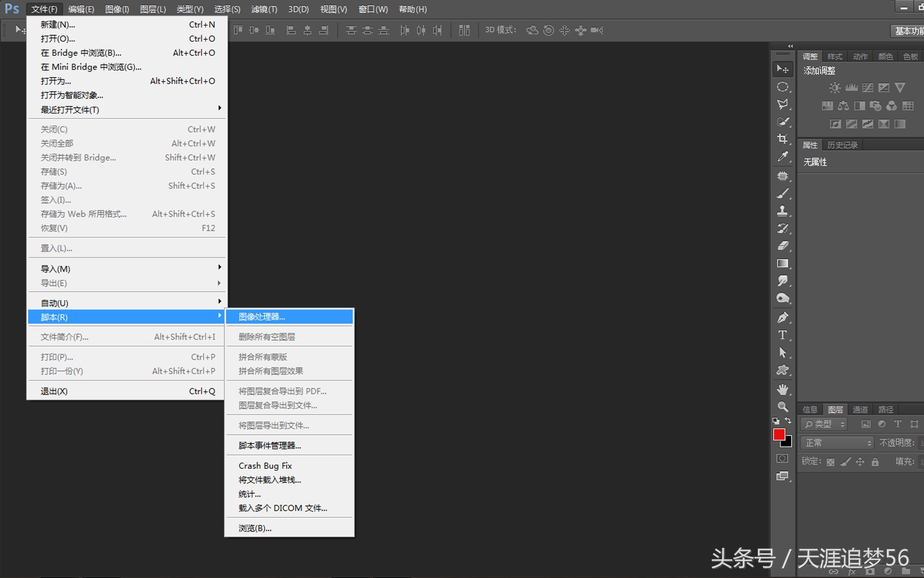The image size is (924, 578).
Task: Select the Quick Selection tool
Action: pos(783,121)
